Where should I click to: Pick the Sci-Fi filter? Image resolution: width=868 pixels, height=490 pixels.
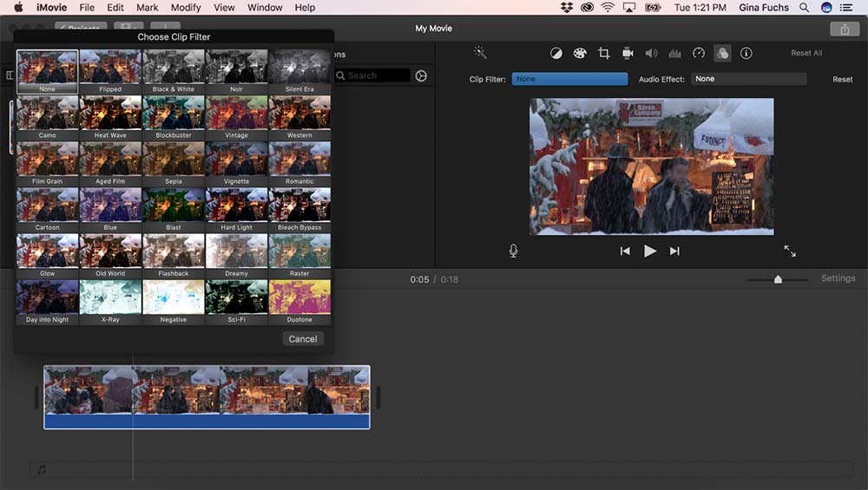236,302
